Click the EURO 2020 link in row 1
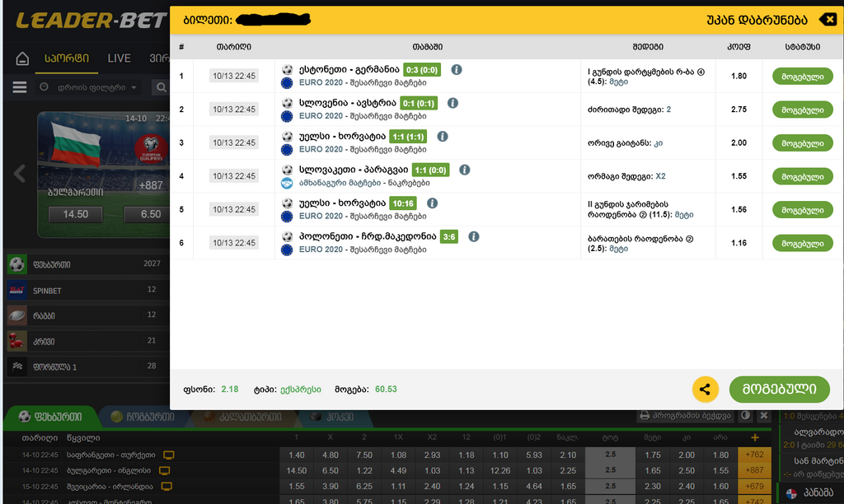Image resolution: width=844 pixels, height=504 pixels. point(321,83)
